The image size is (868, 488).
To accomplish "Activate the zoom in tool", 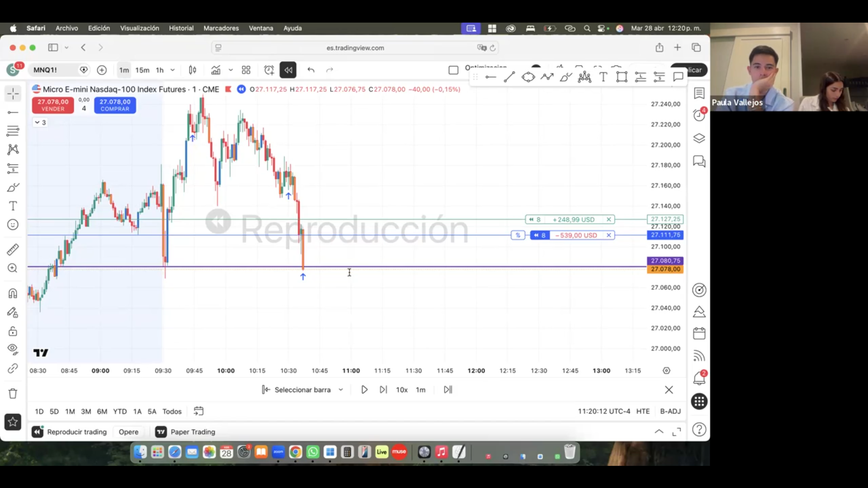I will pos(13,268).
